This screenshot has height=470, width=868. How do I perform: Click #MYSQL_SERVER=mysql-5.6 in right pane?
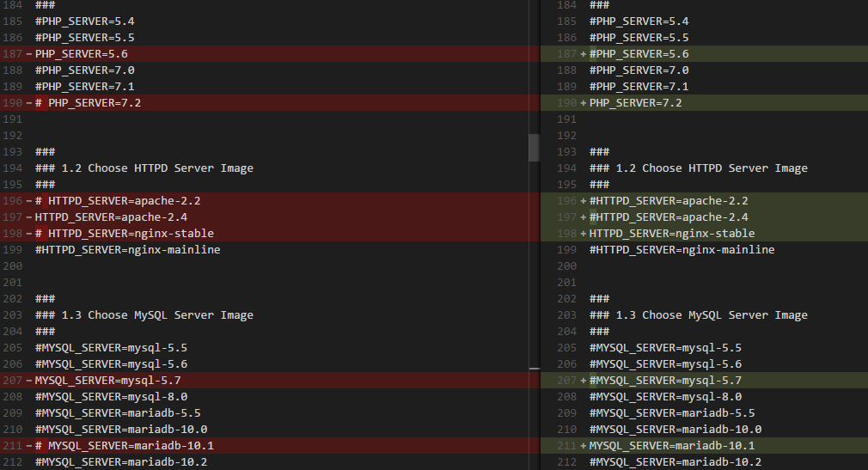coord(665,364)
